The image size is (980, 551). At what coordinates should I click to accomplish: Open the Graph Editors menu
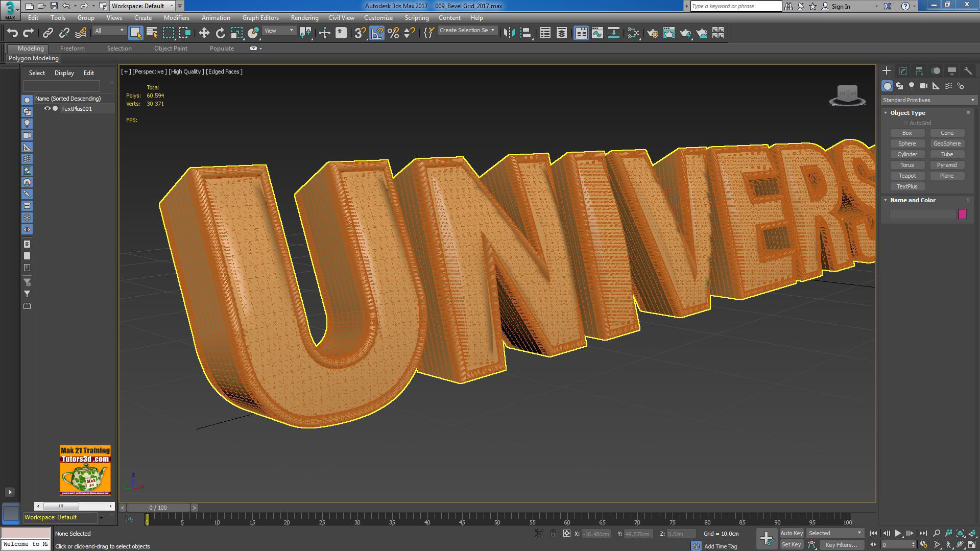click(260, 18)
